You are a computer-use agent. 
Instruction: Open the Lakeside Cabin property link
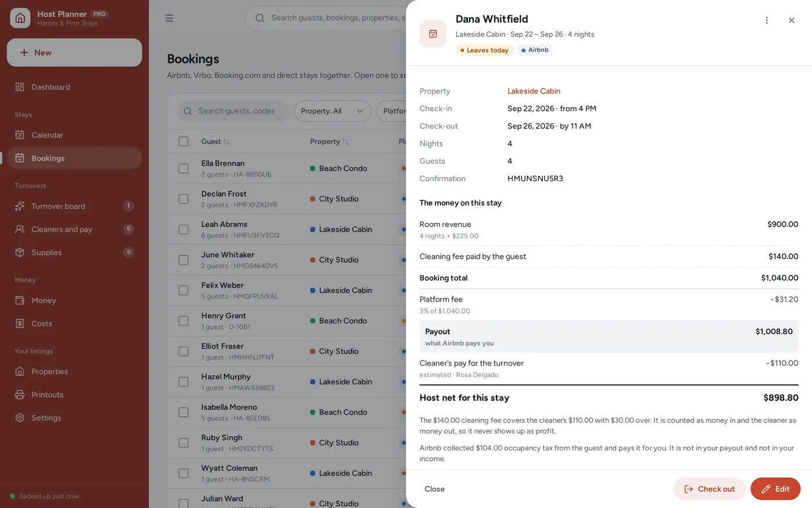(x=534, y=91)
